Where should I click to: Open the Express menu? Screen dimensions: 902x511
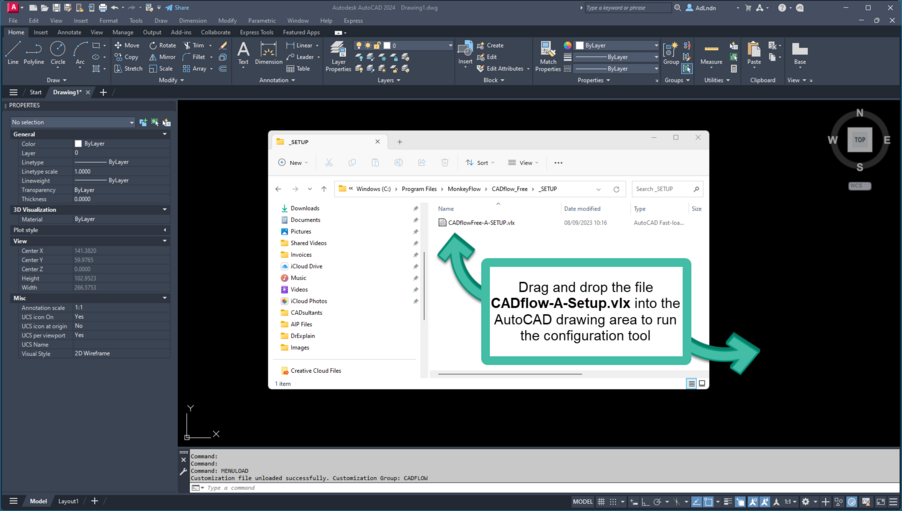(353, 21)
